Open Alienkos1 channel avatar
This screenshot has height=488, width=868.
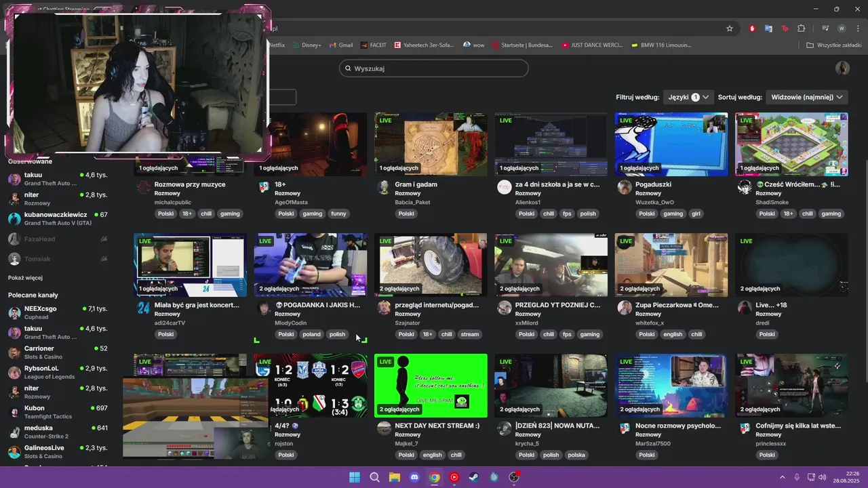(x=504, y=187)
